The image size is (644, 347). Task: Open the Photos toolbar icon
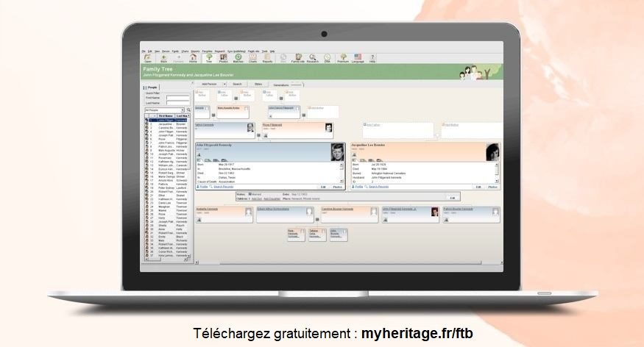point(224,58)
